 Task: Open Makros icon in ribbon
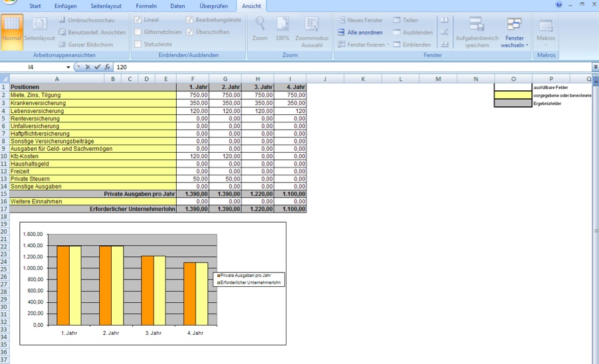[546, 25]
